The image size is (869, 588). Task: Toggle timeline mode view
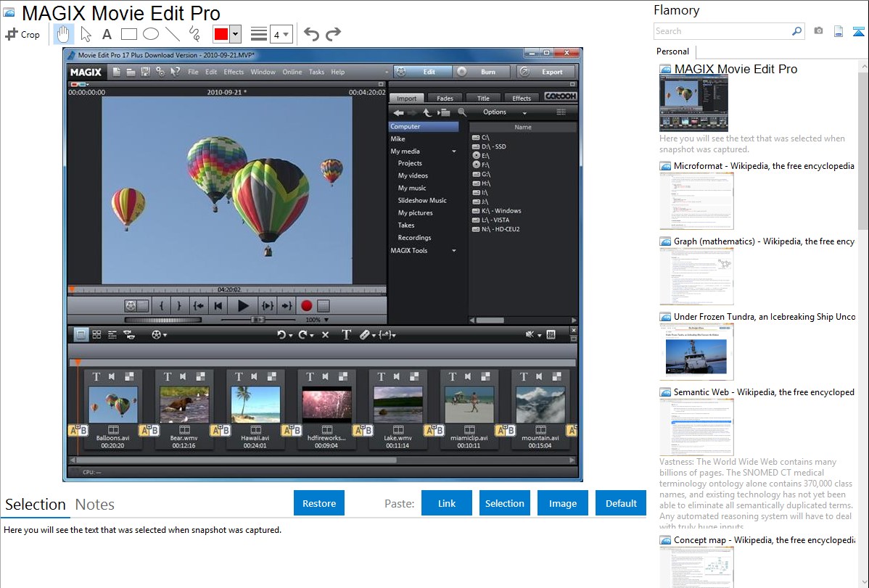(112, 335)
